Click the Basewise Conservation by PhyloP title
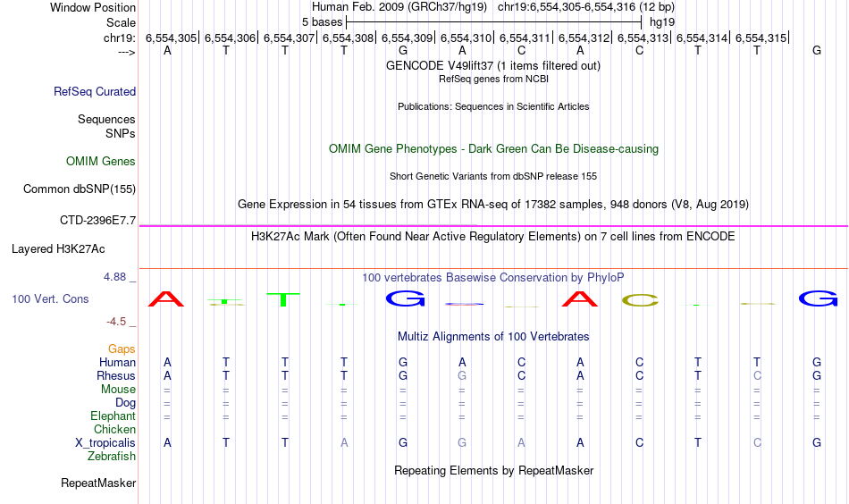 click(x=493, y=278)
